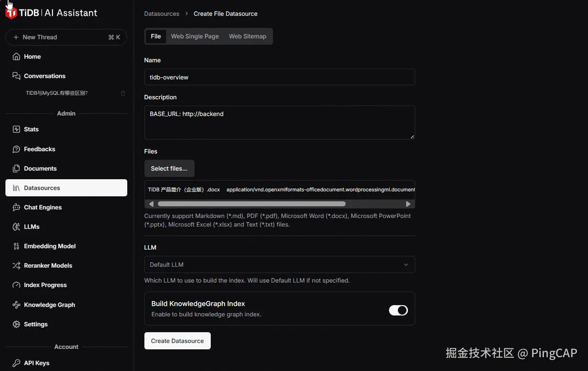Click the Build KnowledgeGraph Index label

click(x=198, y=304)
